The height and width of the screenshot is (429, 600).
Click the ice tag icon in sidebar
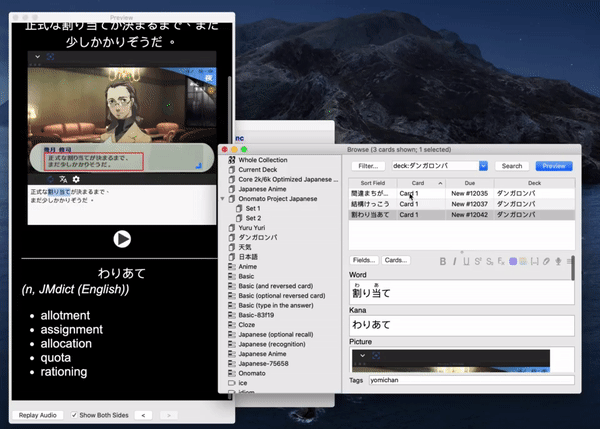(232, 383)
